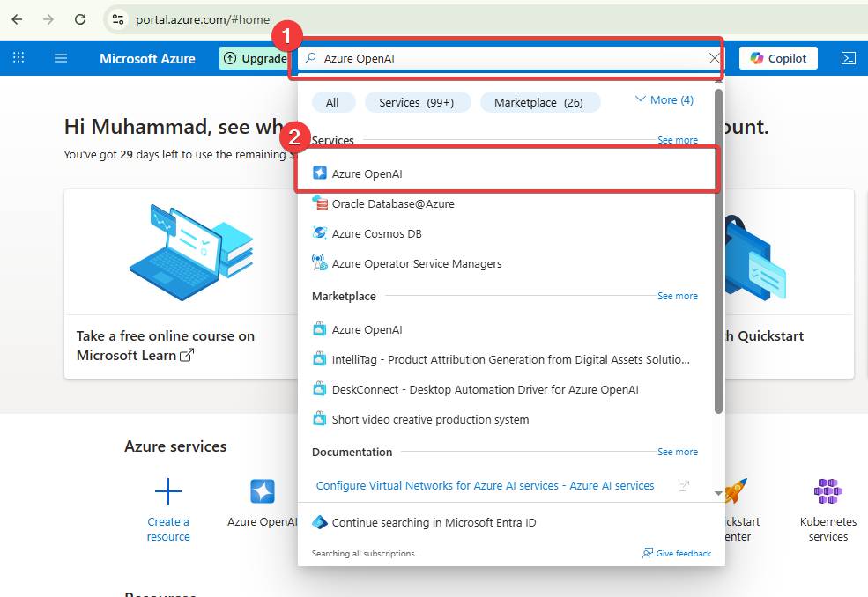The width and height of the screenshot is (868, 597).
Task: Open Azure Operator Service Managers
Action: point(507,263)
